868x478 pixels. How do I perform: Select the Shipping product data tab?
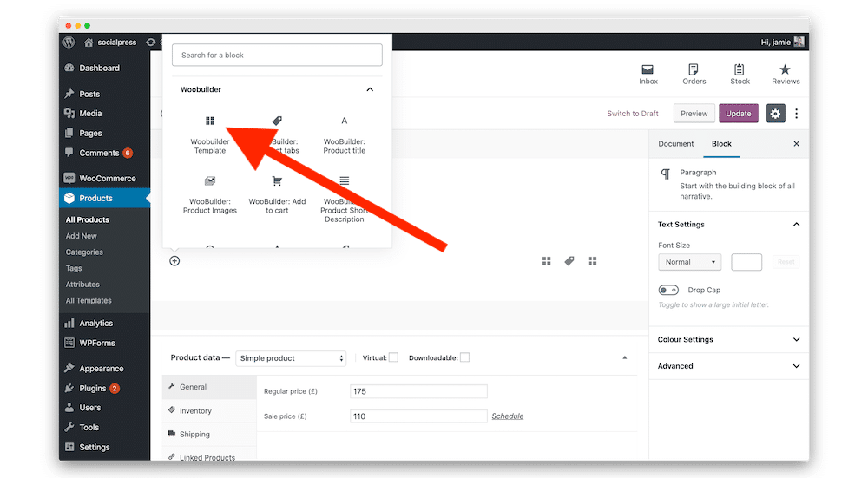[209, 435]
